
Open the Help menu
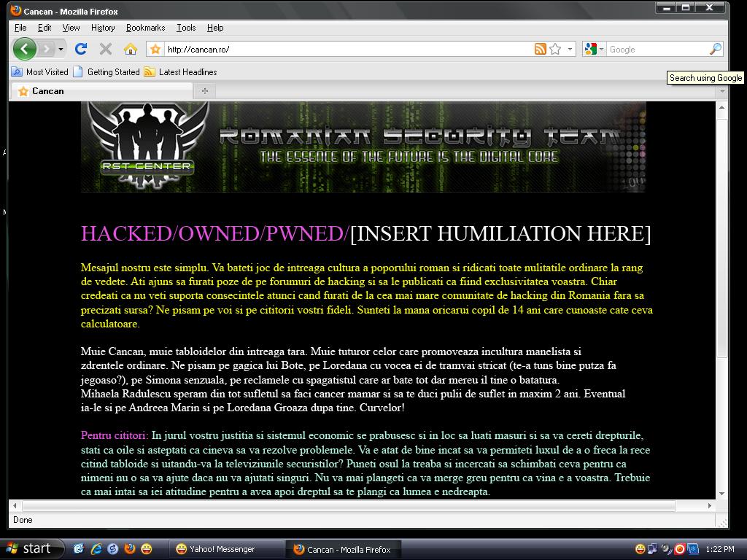[x=215, y=28]
